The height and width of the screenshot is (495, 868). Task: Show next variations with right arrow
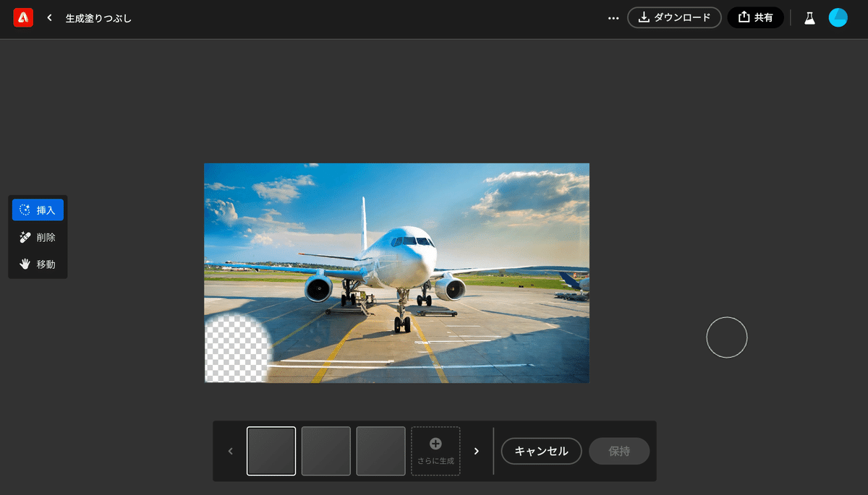[x=476, y=451]
